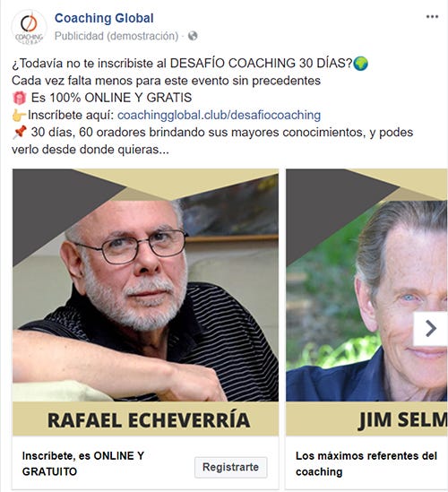Screen dimensions: 448x492
Task: Click the Coaching Global logo avatar
Action: tap(29, 27)
